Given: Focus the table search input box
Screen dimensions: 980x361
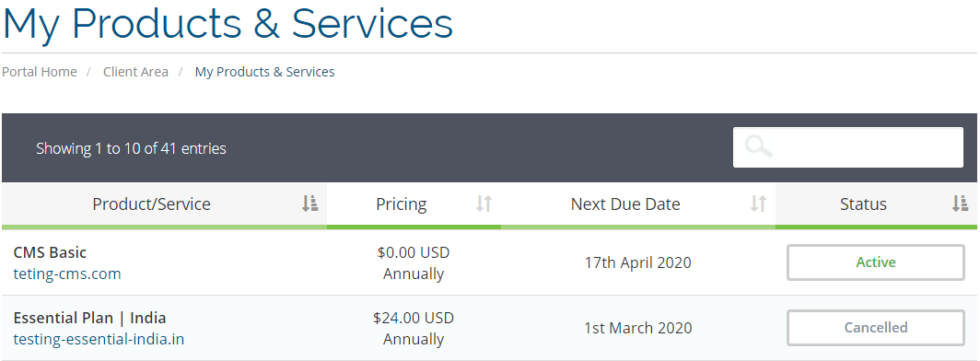Looking at the screenshot, I should [848, 147].
